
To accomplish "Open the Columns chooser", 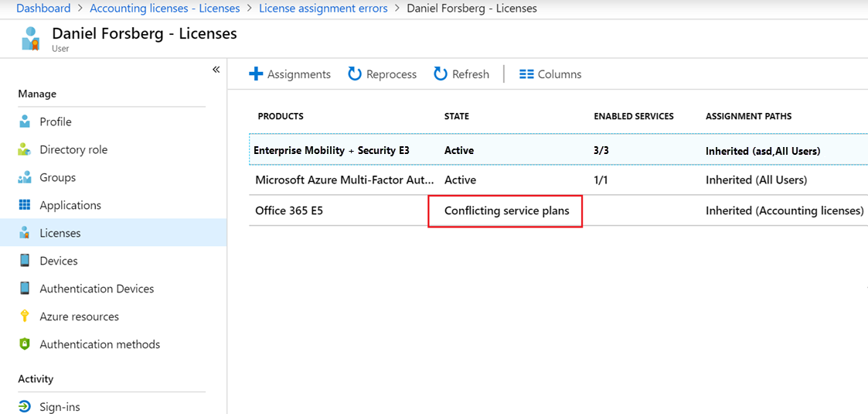I will (x=550, y=74).
